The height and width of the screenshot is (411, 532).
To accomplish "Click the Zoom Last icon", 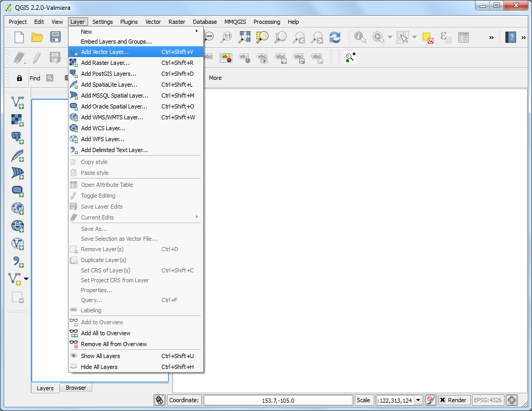I will pyautogui.click(x=299, y=37).
